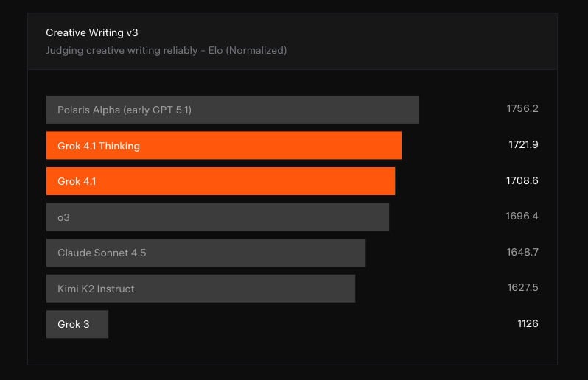Click the 'Claude Sonnet 4.5' model name text
The width and height of the screenshot is (588, 380).
click(x=102, y=253)
